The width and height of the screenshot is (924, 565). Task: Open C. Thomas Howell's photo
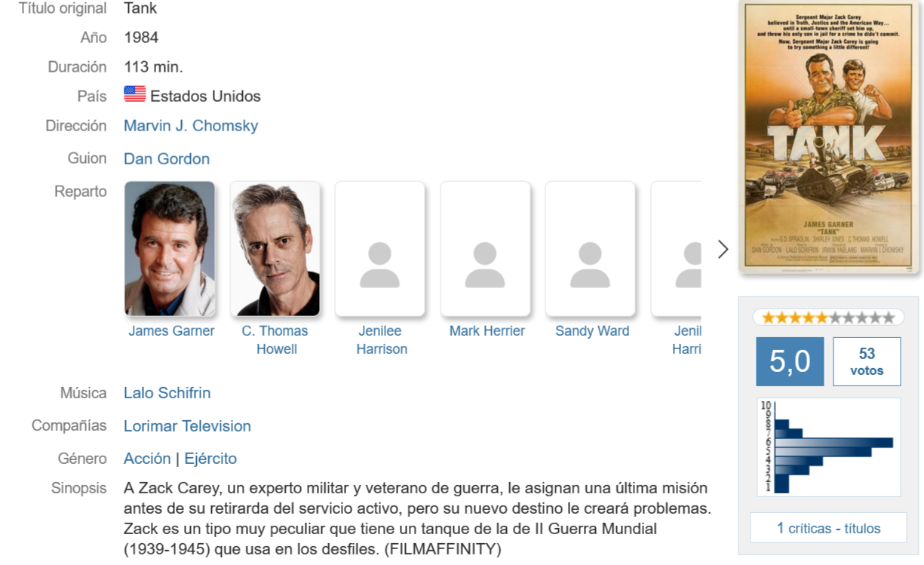click(x=275, y=248)
